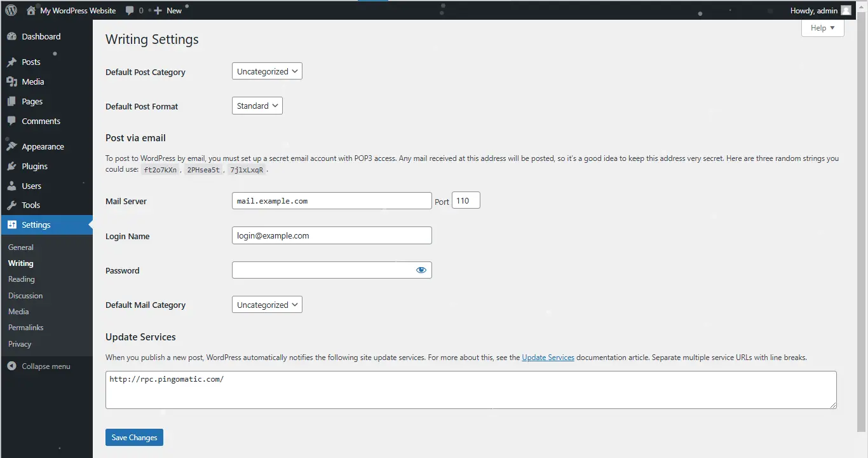Image resolution: width=868 pixels, height=458 pixels.
Task: Click the Plugins plug icon
Action: coord(11,166)
